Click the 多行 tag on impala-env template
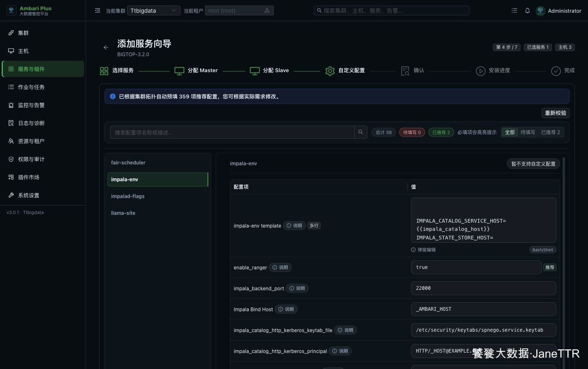This screenshot has height=369, width=588. (x=314, y=225)
